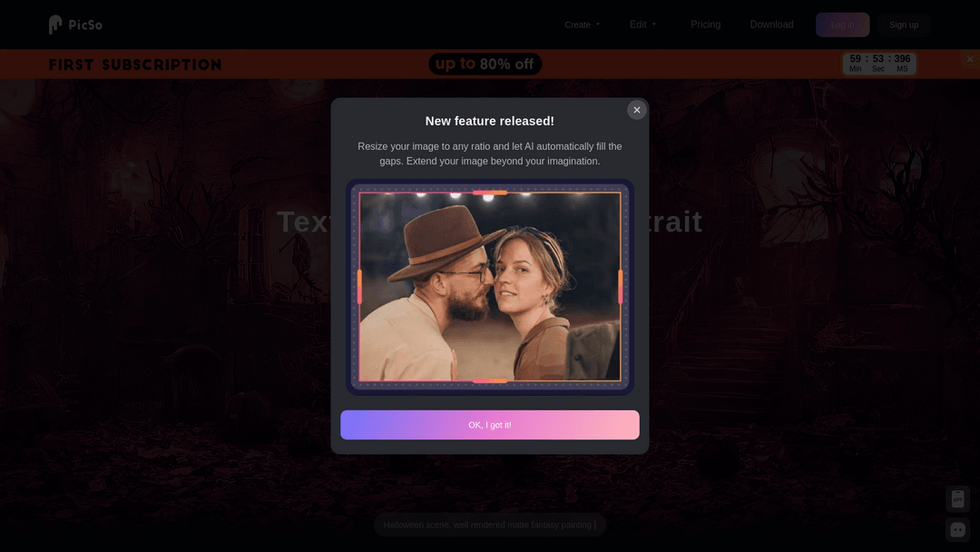Open the mobile APP download icon
980x552 pixels.
click(x=957, y=498)
